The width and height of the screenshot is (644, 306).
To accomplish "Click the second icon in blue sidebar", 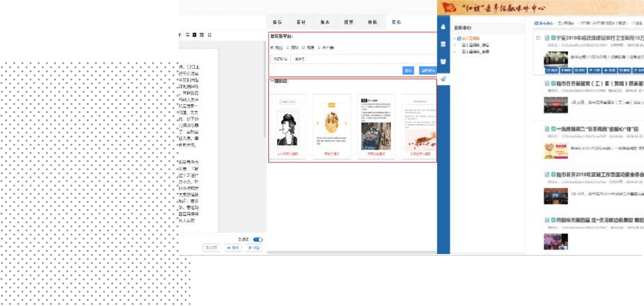I will point(443,44).
